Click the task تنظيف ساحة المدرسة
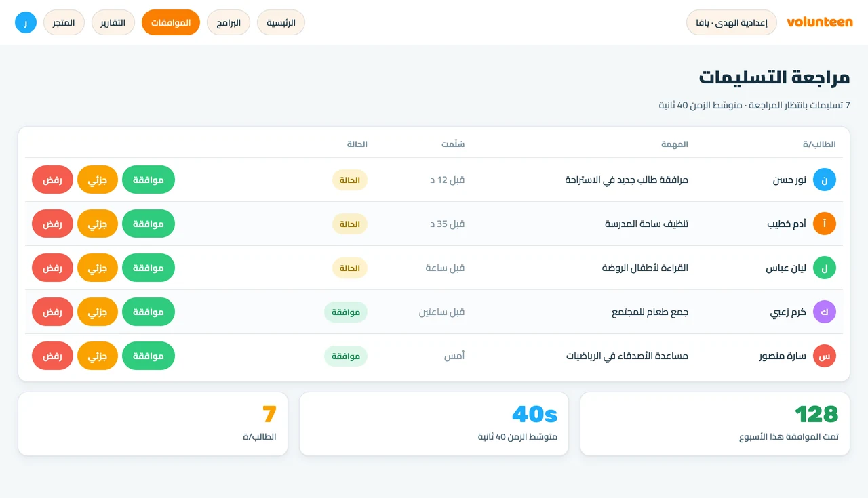The height and width of the screenshot is (498, 868). [x=646, y=224]
